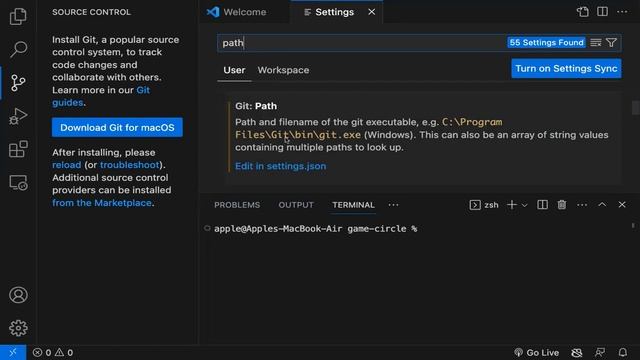
Task: Open the Remote Explorer view
Action: tap(18, 182)
